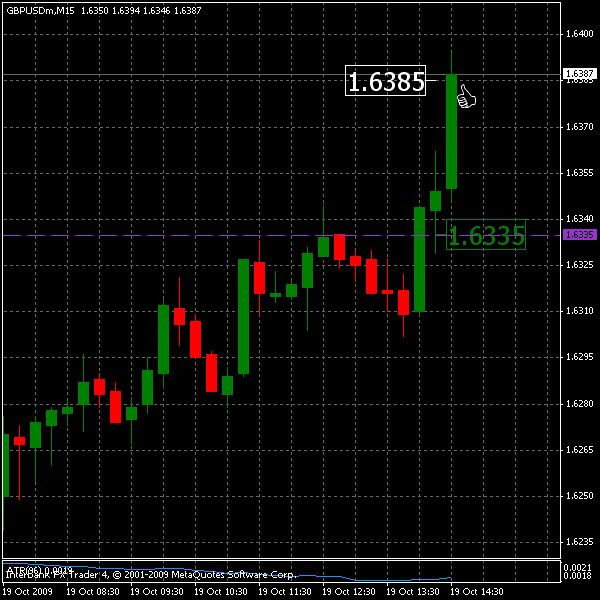Select the white boxed 1.6385 text label
600x600 pixels.
tap(385, 80)
